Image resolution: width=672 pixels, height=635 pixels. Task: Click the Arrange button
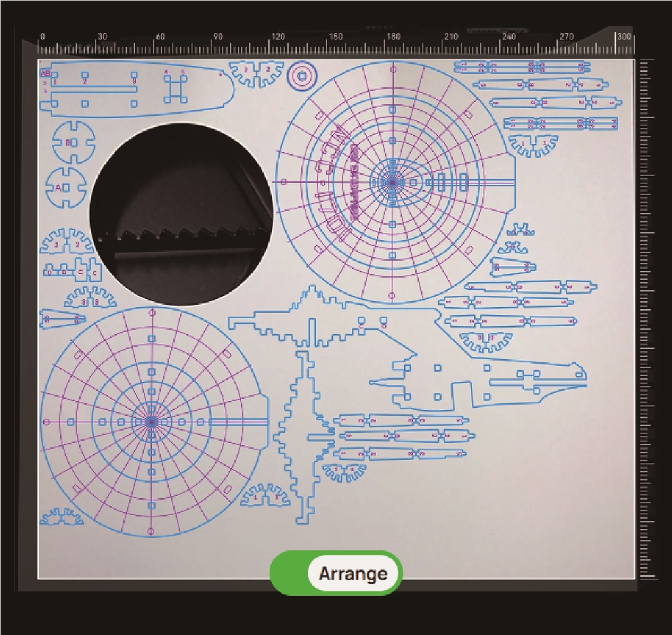tap(353, 573)
